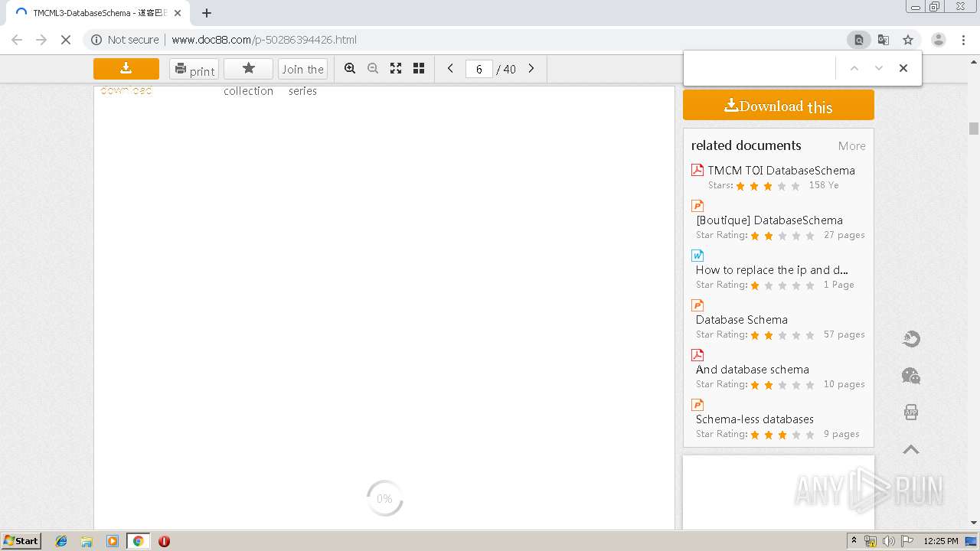Close the TMCML3-DatabaseSchema tab
980x551 pixels.
178,13
